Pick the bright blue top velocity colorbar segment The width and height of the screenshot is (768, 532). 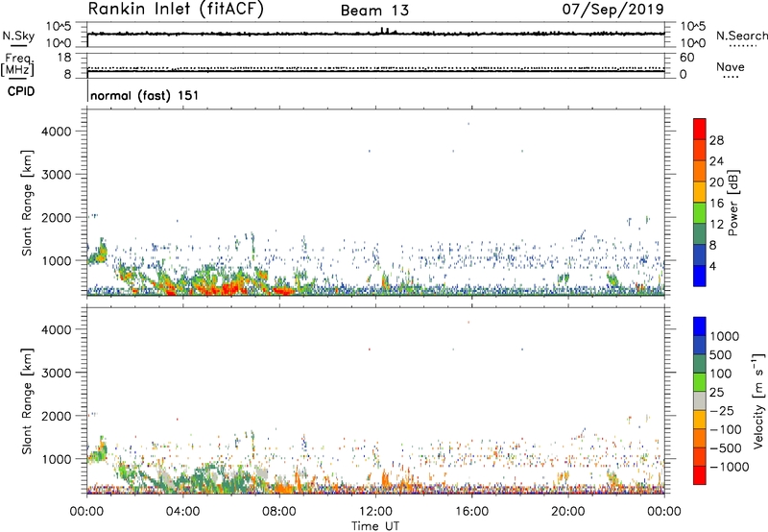(x=700, y=326)
